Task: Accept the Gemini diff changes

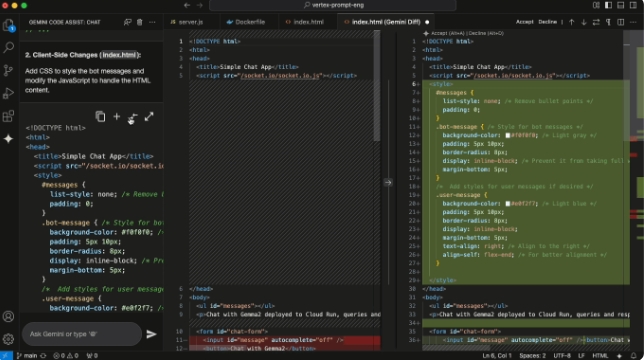Action: point(524,22)
